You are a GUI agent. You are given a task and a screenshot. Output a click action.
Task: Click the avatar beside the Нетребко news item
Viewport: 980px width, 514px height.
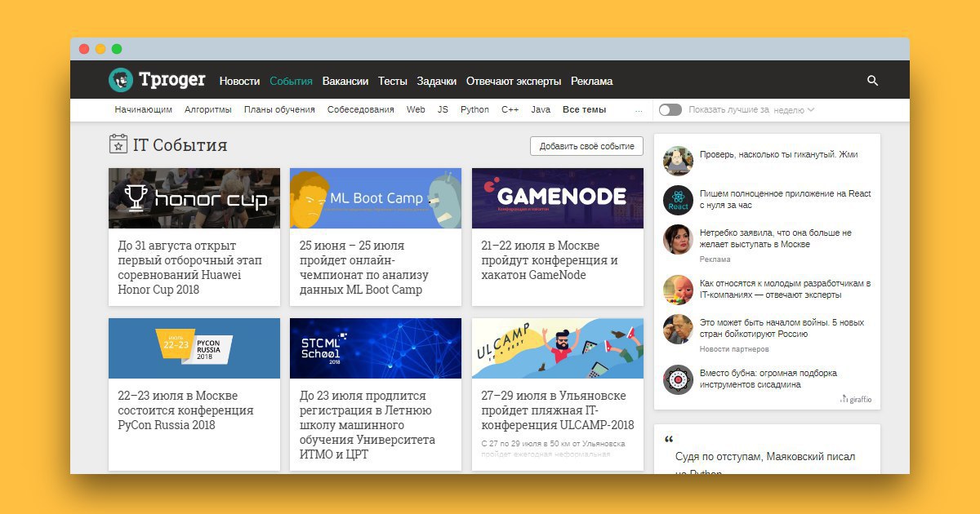point(678,240)
